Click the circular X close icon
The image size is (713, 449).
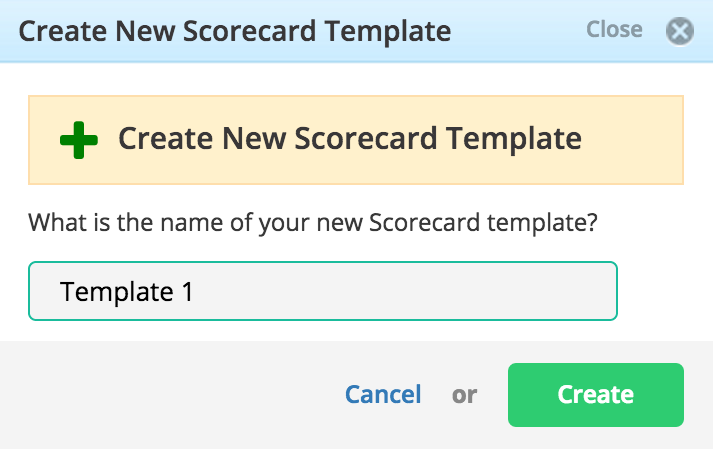pyautogui.click(x=680, y=31)
